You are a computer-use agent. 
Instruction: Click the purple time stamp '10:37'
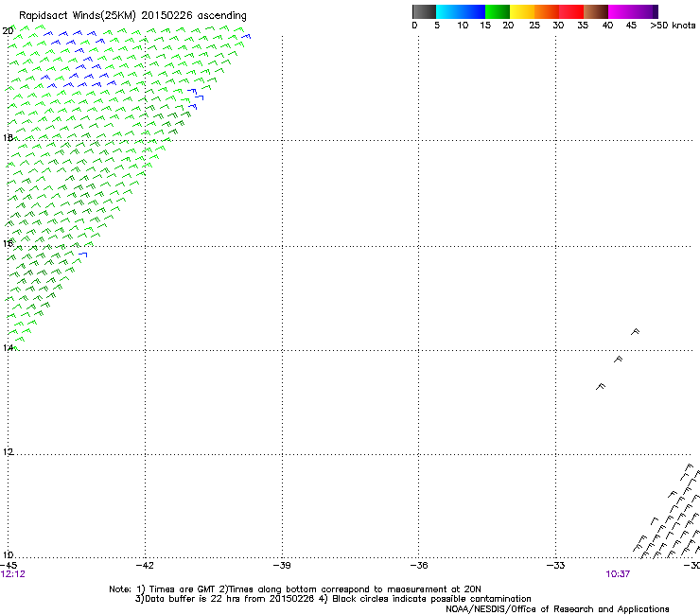[618, 574]
